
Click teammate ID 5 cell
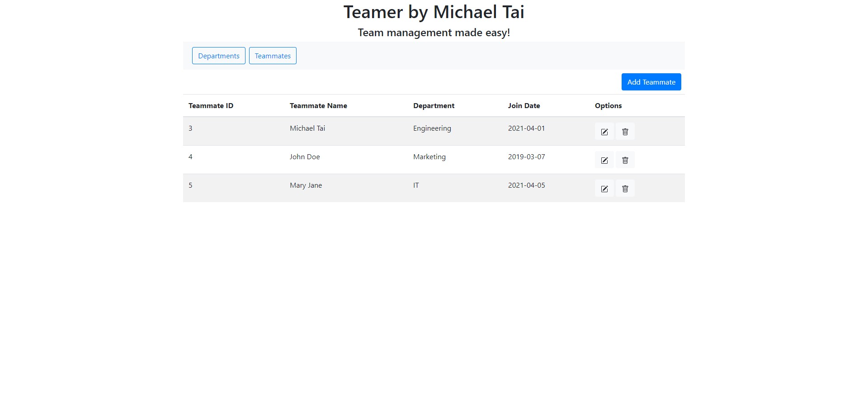[x=190, y=185]
